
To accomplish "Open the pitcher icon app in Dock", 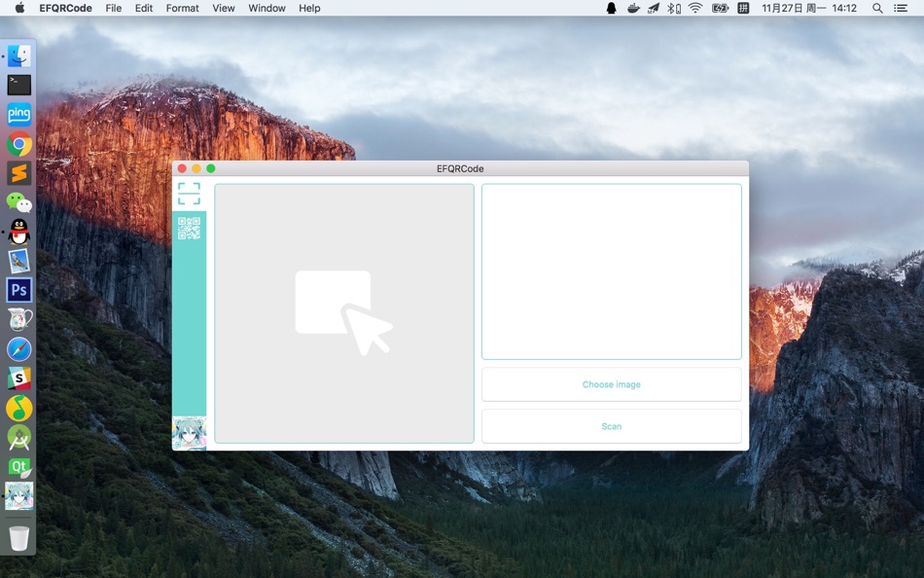I will (18, 320).
